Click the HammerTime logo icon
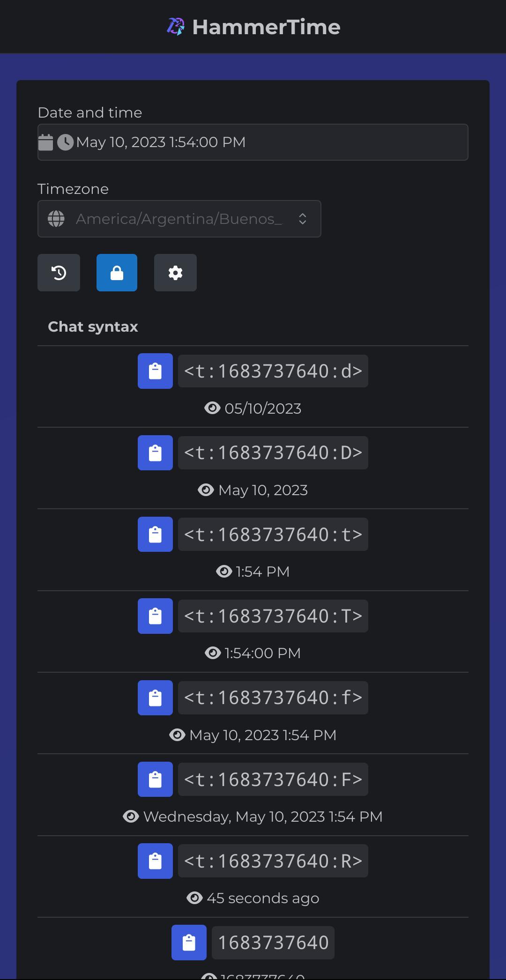The width and height of the screenshot is (506, 980). 176,27
